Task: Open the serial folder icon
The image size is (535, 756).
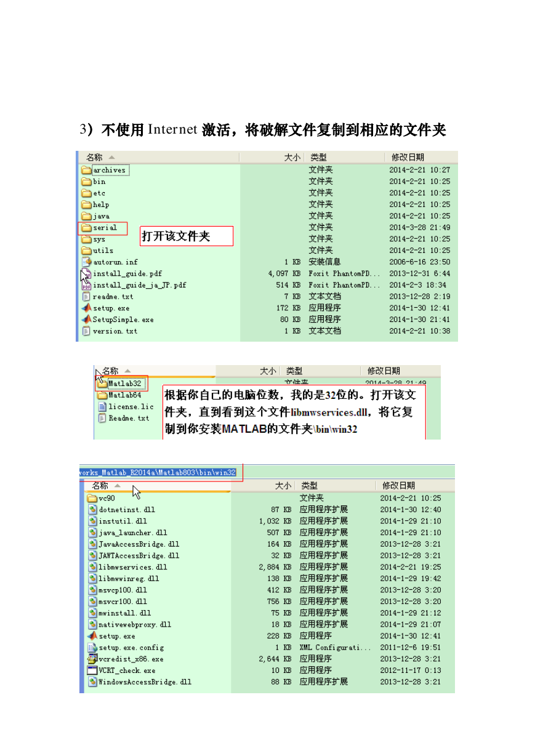Action: tap(86, 228)
